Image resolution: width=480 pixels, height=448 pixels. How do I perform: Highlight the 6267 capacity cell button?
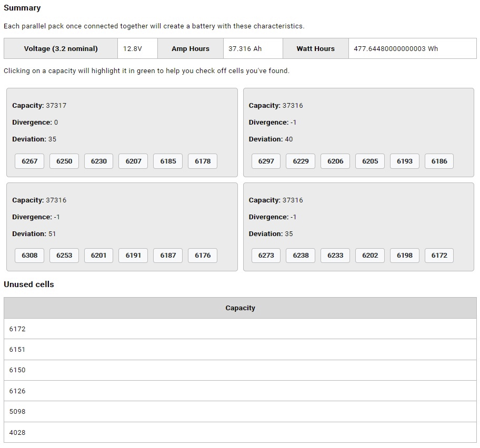pos(29,161)
